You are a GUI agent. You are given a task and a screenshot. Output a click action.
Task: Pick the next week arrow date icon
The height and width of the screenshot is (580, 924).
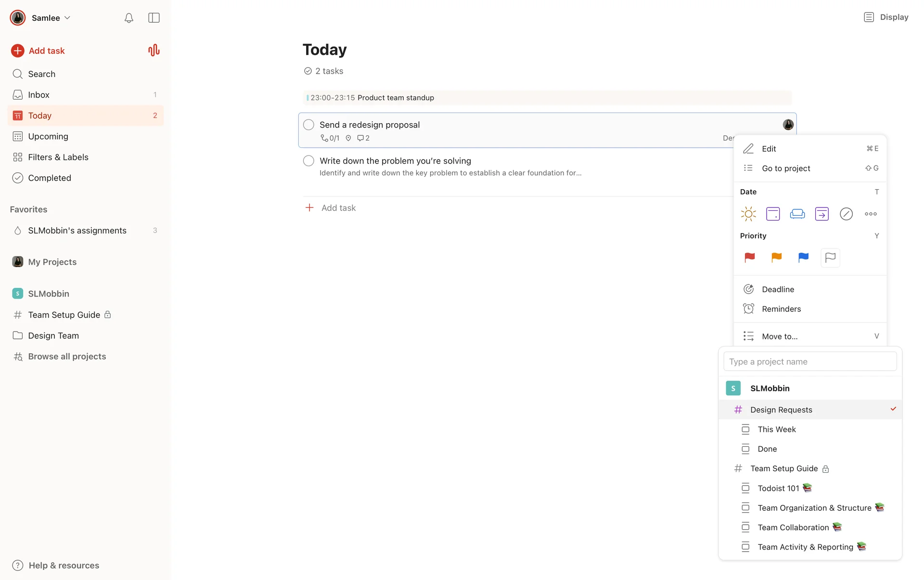click(x=821, y=214)
